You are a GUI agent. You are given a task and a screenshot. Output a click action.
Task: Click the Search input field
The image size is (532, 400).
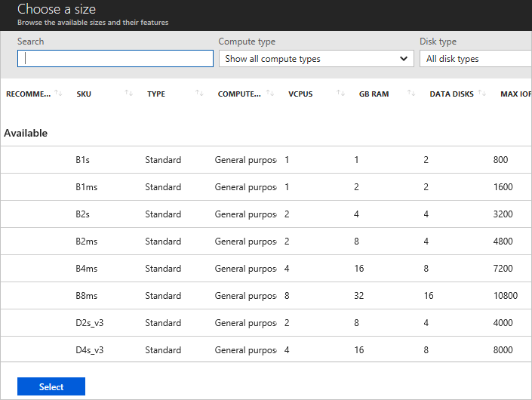click(115, 59)
